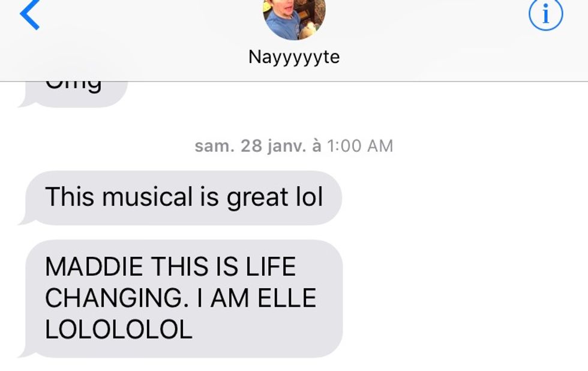Click the word 'lol' ending the message
The height and width of the screenshot is (371, 588).
tap(310, 196)
